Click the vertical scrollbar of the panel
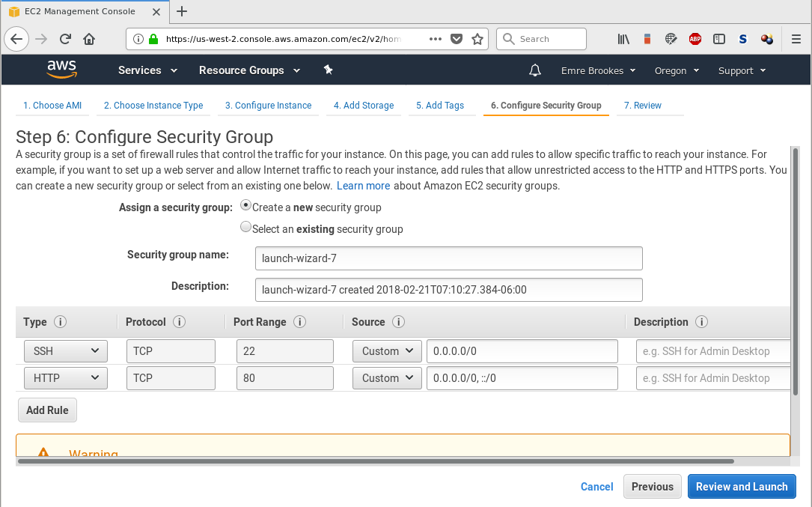The width and height of the screenshot is (812, 507). coord(796,272)
